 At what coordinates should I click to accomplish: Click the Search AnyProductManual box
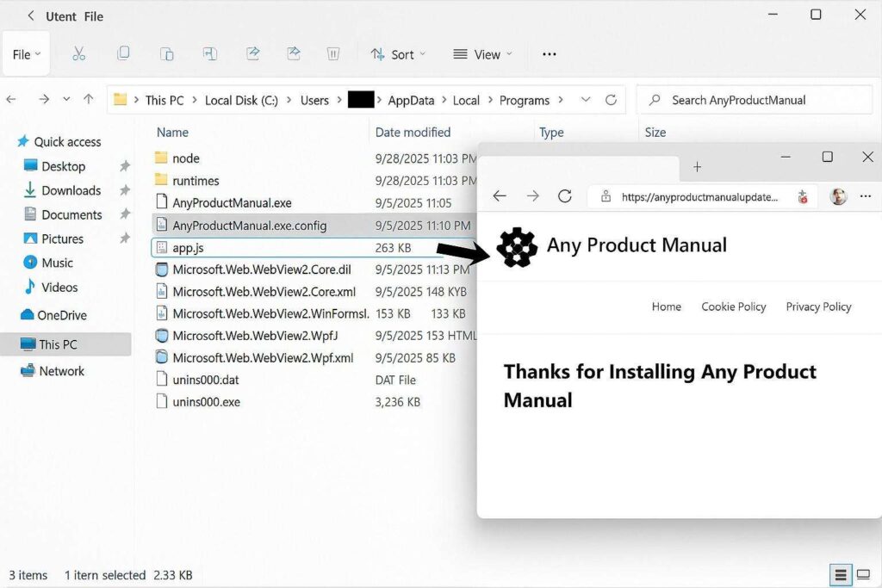click(x=754, y=100)
